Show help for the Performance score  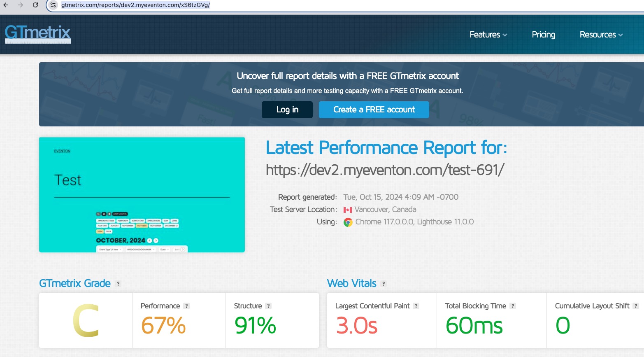pos(186,306)
